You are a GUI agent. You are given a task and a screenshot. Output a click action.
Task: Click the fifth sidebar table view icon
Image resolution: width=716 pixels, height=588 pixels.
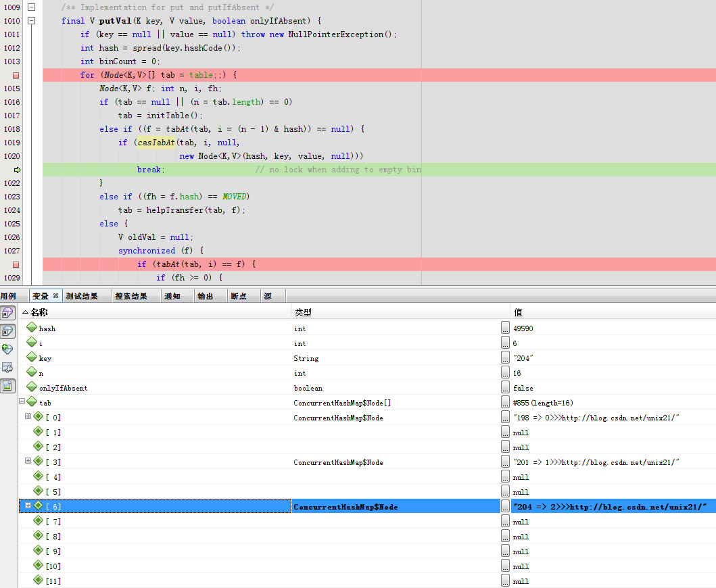pos(7,386)
